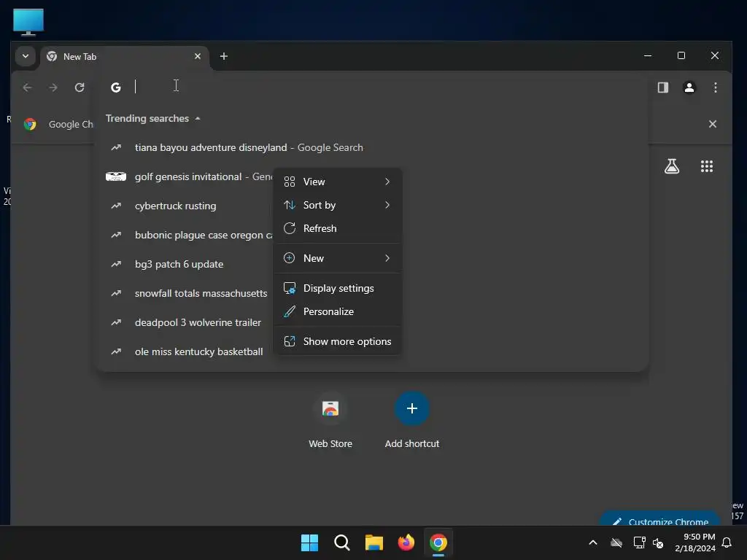Expand the View submenu chevron
The image size is (747, 560).
[387, 182]
